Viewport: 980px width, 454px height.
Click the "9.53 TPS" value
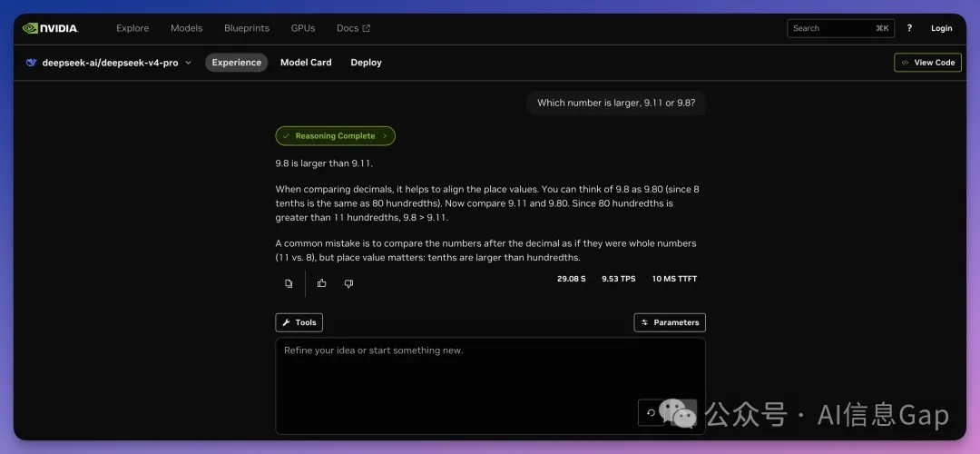619,279
